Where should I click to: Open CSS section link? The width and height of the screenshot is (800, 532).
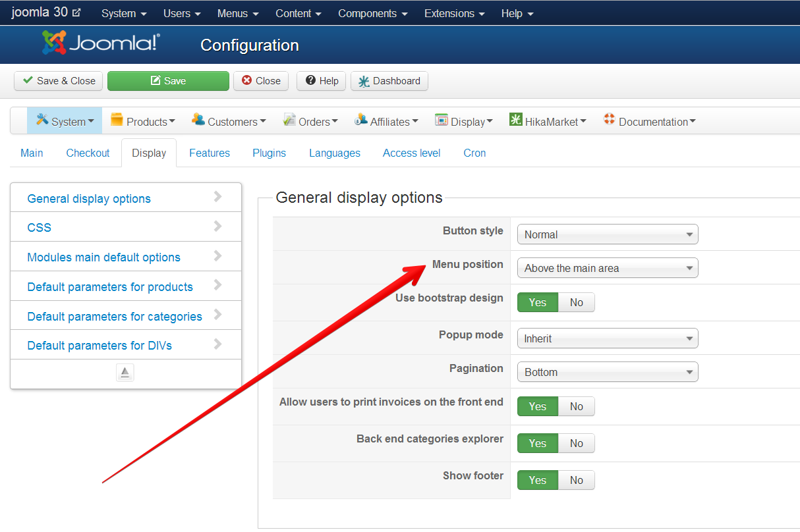click(x=39, y=228)
